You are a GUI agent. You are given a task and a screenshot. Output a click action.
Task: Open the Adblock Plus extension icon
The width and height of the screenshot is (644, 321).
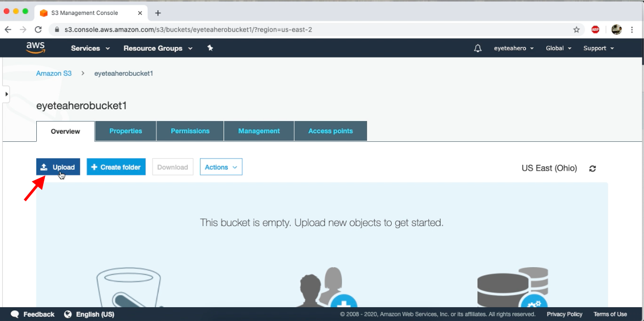pyautogui.click(x=595, y=30)
